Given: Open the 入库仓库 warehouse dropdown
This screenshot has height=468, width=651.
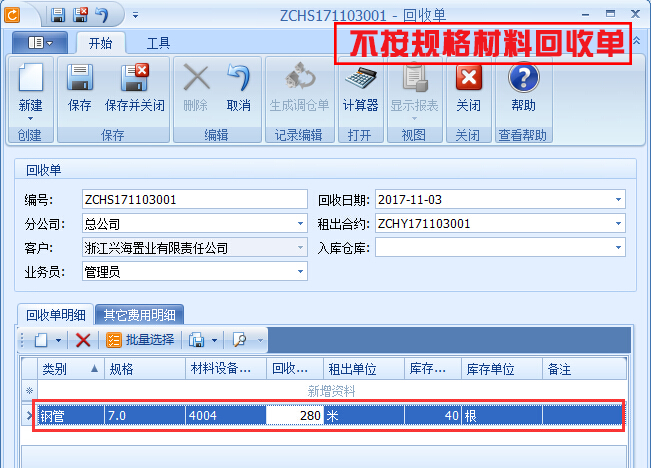Looking at the screenshot, I should (x=619, y=247).
